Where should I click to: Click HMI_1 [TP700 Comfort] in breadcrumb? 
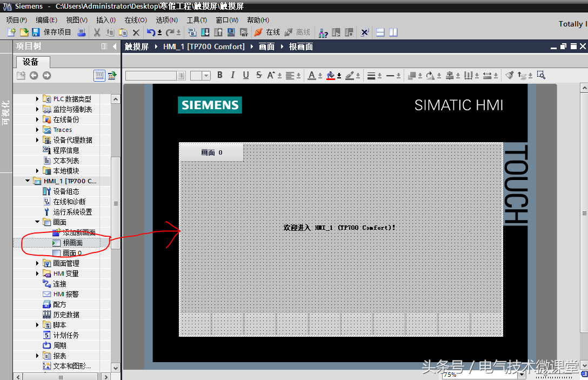pyautogui.click(x=204, y=46)
